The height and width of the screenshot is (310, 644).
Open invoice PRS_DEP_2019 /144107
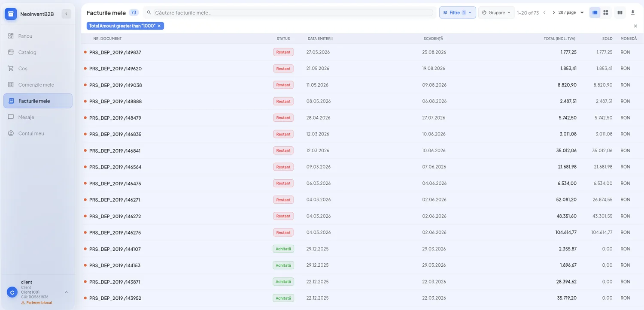tap(115, 249)
